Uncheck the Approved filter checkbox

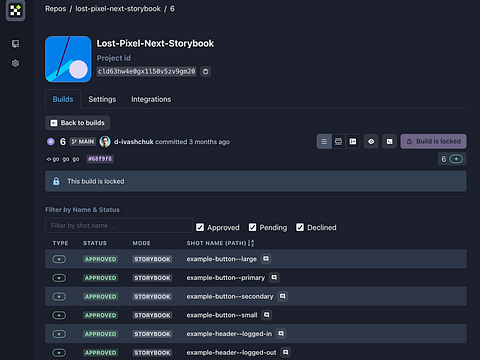[200, 227]
